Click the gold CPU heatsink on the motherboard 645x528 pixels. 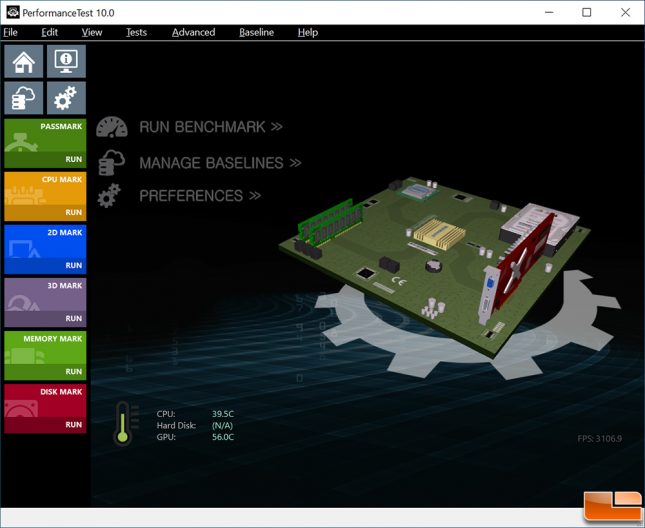click(x=439, y=234)
